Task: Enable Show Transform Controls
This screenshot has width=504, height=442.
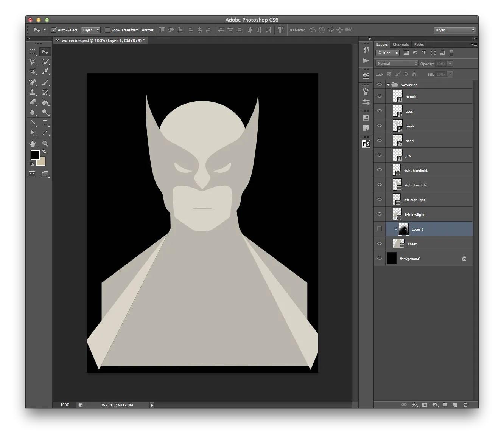Action: 107,30
